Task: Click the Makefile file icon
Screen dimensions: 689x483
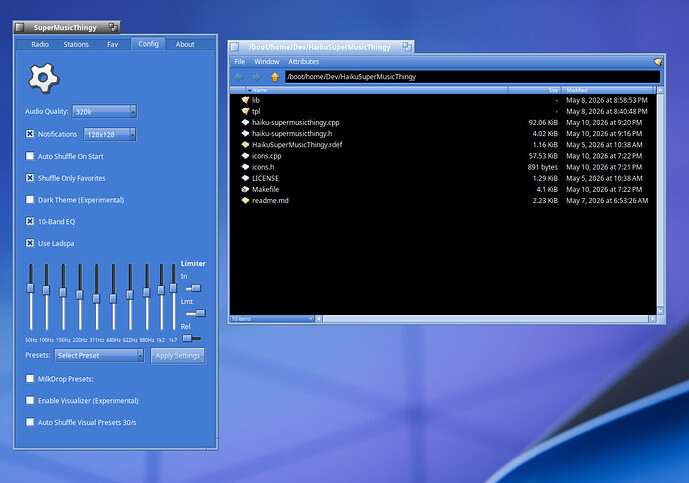Action: [245, 189]
